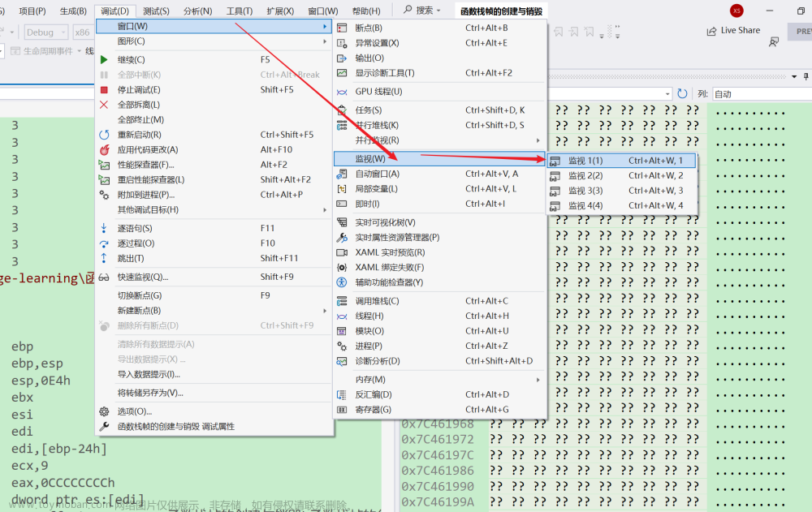Viewport: 812px width, 512px height.
Task: Click the memory window refresh icon
Action: (682, 93)
